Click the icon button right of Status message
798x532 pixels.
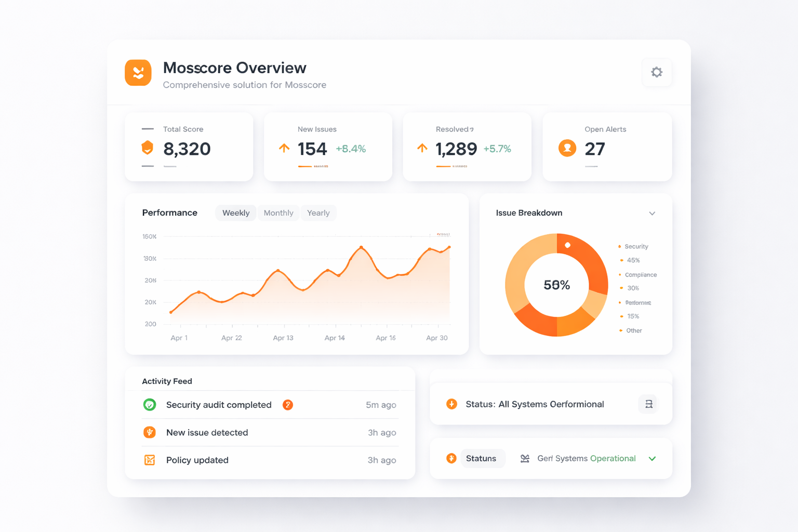coord(648,404)
